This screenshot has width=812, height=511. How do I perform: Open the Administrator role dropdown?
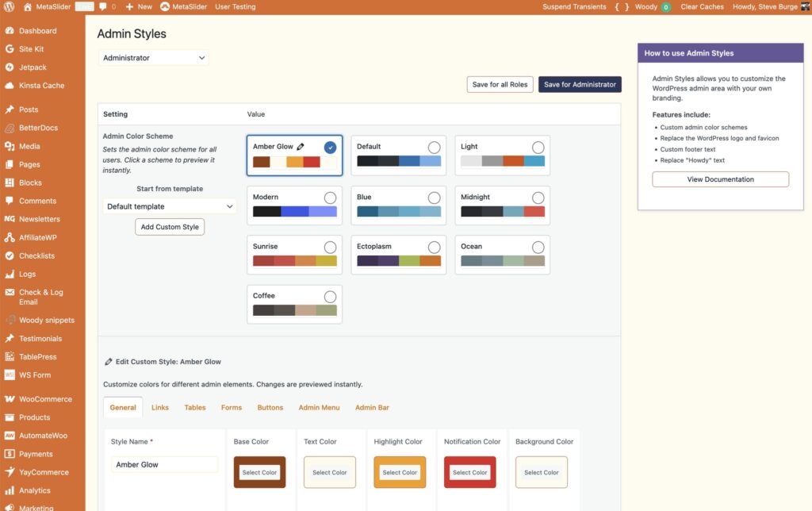click(154, 58)
